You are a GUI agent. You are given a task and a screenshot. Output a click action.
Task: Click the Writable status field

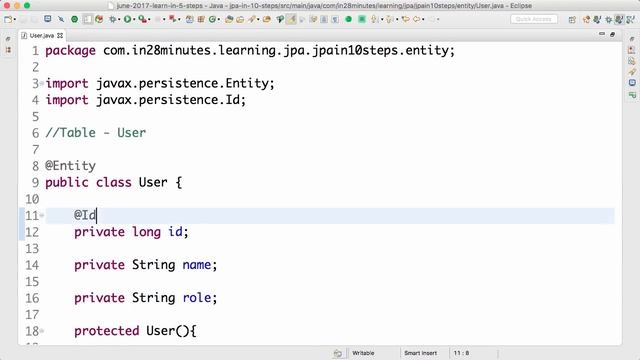click(363, 353)
